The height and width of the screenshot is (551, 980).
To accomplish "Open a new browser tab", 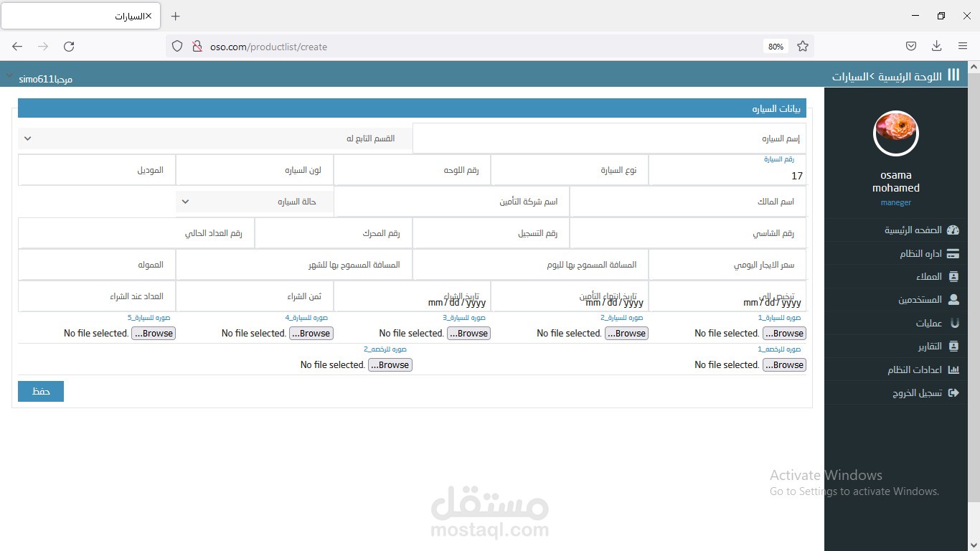I will tap(176, 16).
